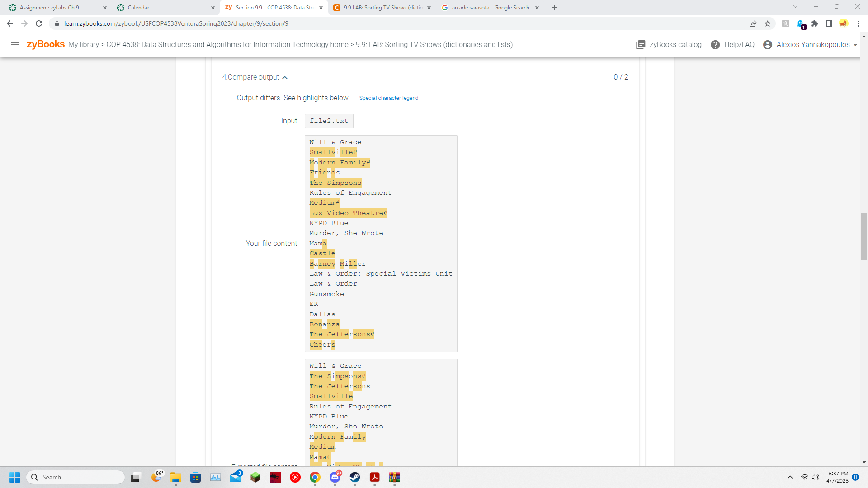
Task: Open the Chrome side panel icon
Action: point(829,23)
